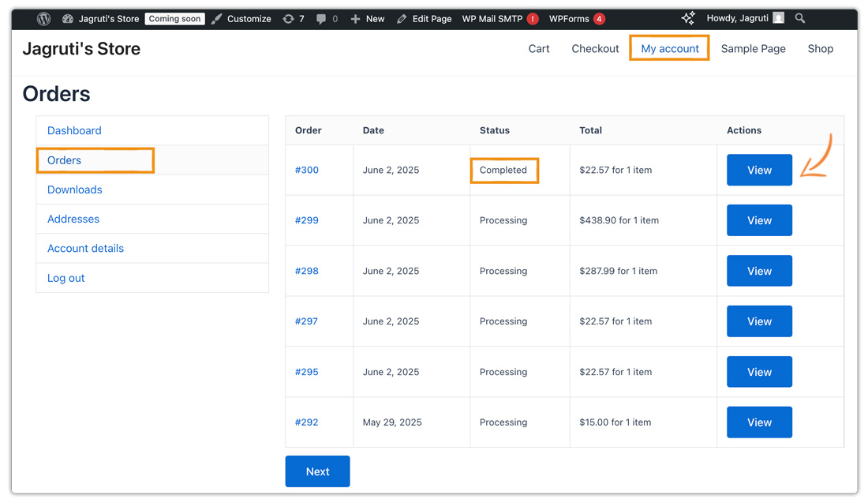Click the Coming soon badge

pos(175,19)
